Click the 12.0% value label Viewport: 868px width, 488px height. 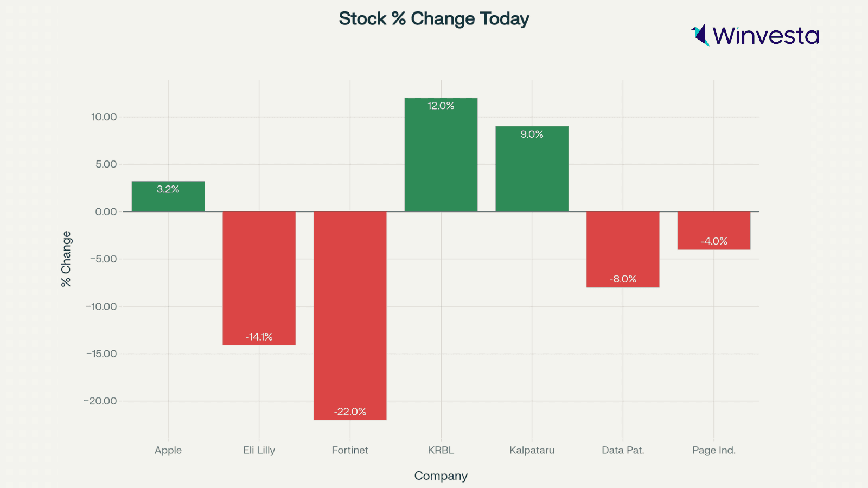coord(441,106)
